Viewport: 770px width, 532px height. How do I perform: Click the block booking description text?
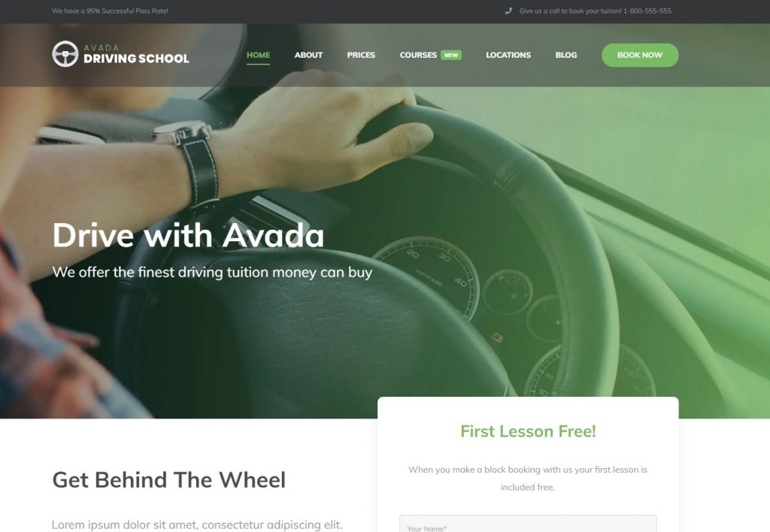pyautogui.click(x=528, y=478)
